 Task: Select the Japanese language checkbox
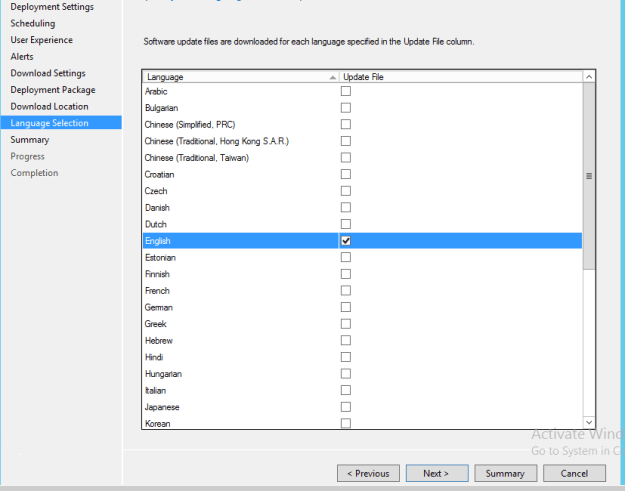click(x=346, y=407)
